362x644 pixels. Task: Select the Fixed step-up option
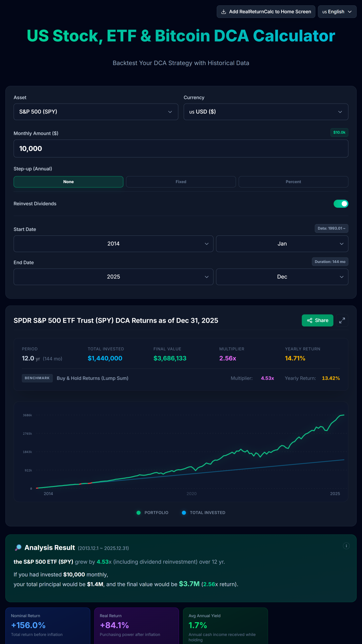pos(181,181)
